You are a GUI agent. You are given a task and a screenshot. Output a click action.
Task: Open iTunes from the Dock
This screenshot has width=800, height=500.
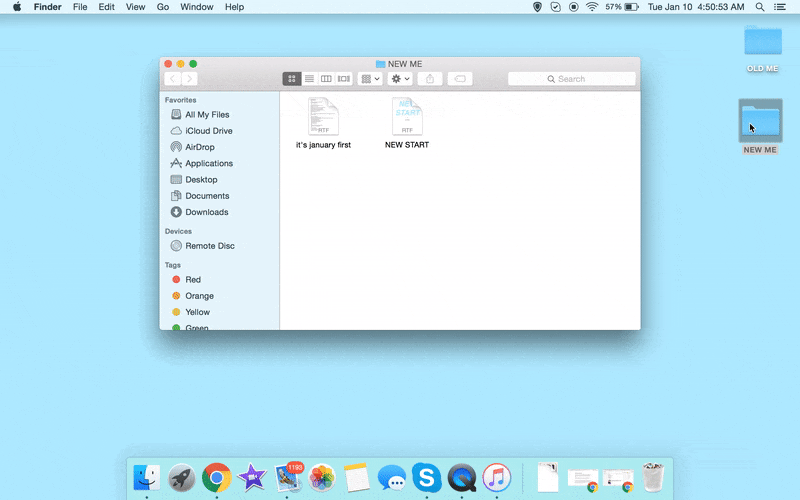pyautogui.click(x=497, y=478)
